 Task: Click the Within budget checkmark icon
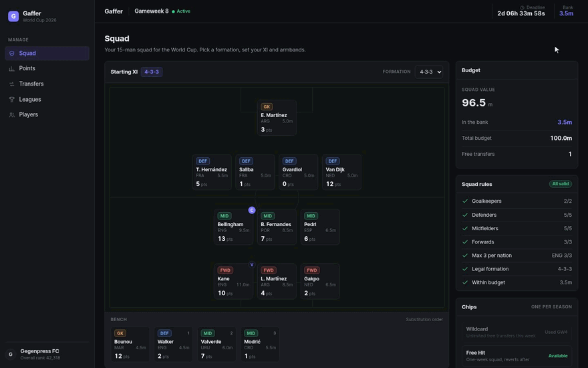click(x=465, y=283)
